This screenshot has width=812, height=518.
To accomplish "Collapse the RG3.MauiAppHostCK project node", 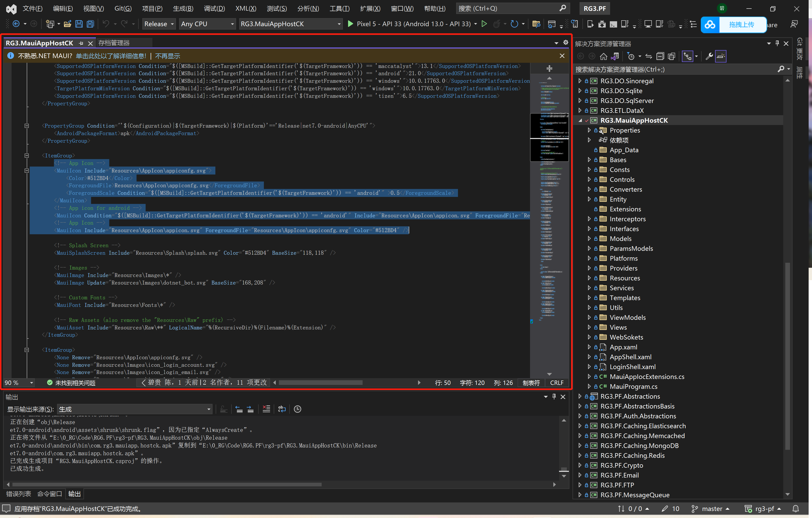I will 580,120.
